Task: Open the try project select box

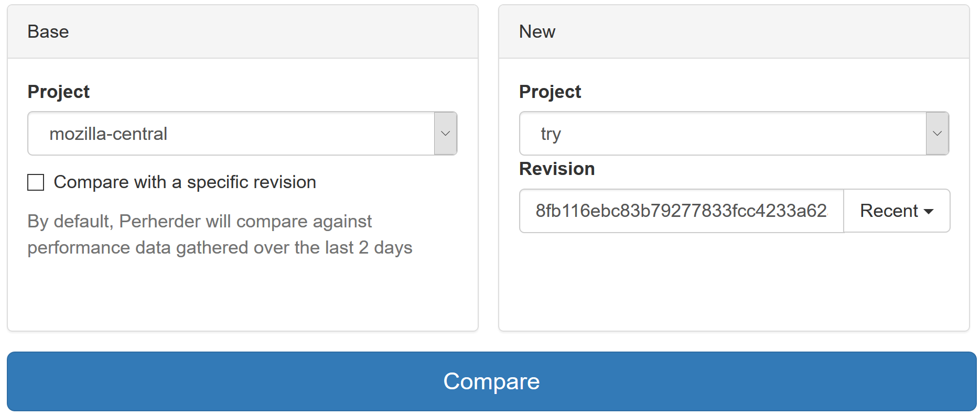Action: coord(723,134)
